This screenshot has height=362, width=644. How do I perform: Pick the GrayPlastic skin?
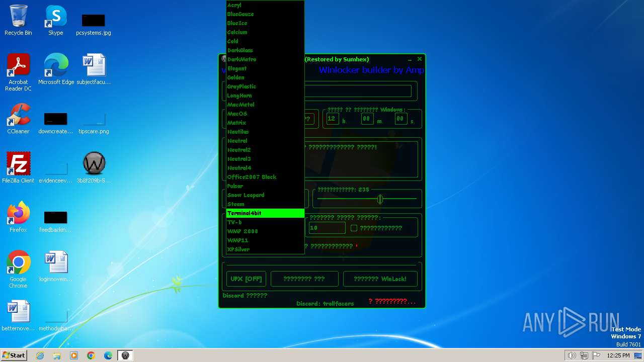[265, 86]
